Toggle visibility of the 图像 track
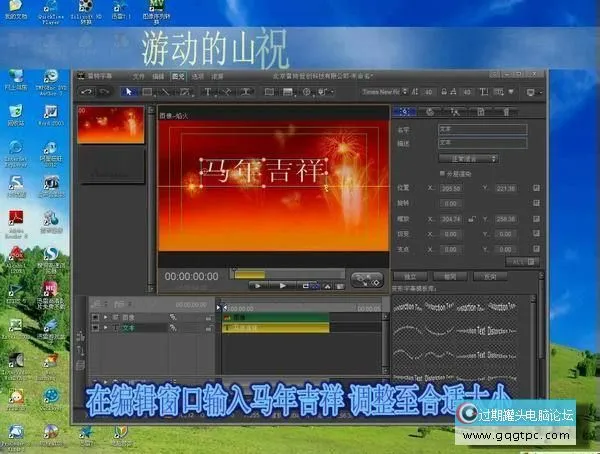Screen dimensions: 600x454 tap(95, 317)
